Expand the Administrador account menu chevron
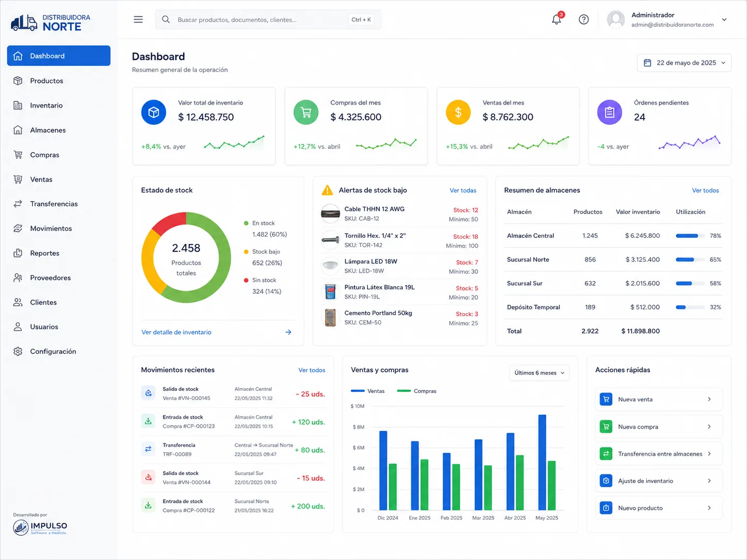The height and width of the screenshot is (560, 747). (724, 20)
